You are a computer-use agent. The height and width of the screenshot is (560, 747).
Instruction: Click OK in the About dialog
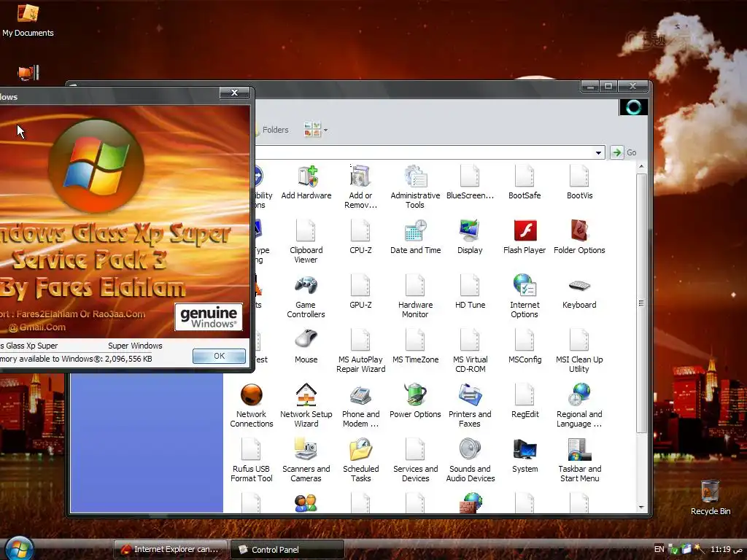click(x=219, y=356)
